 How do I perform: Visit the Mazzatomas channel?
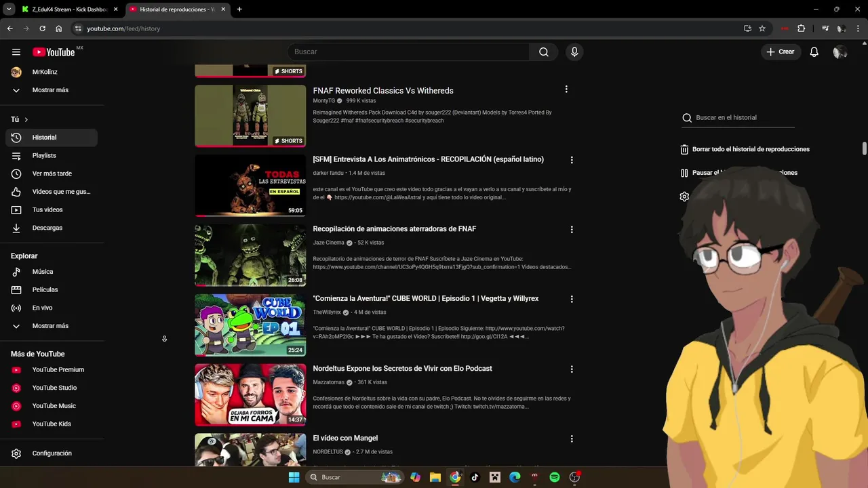[x=329, y=382]
